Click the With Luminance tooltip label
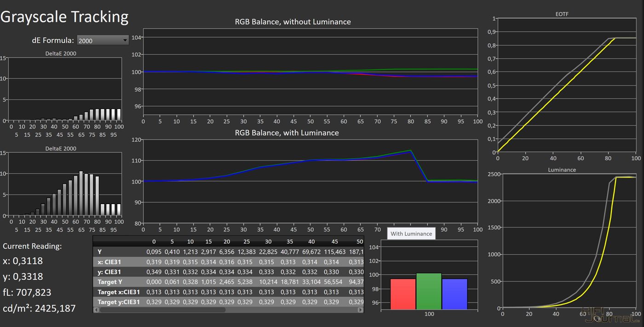This screenshot has width=644, height=327. click(411, 234)
